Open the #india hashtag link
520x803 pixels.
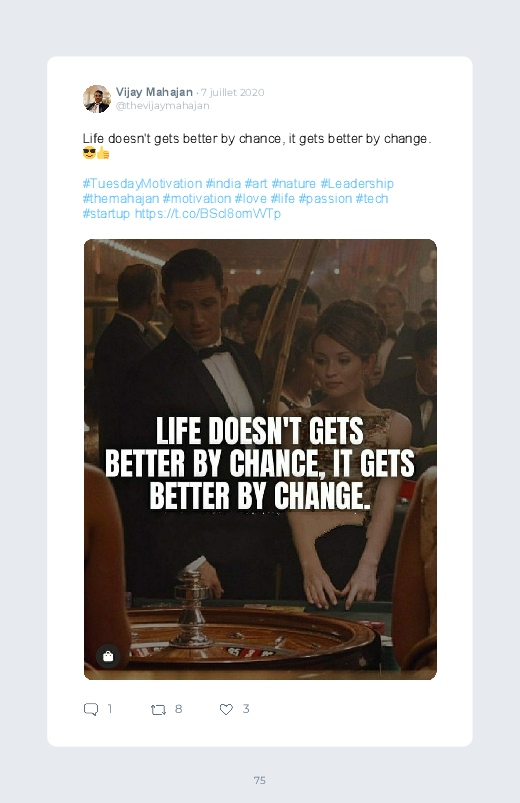[x=223, y=183]
